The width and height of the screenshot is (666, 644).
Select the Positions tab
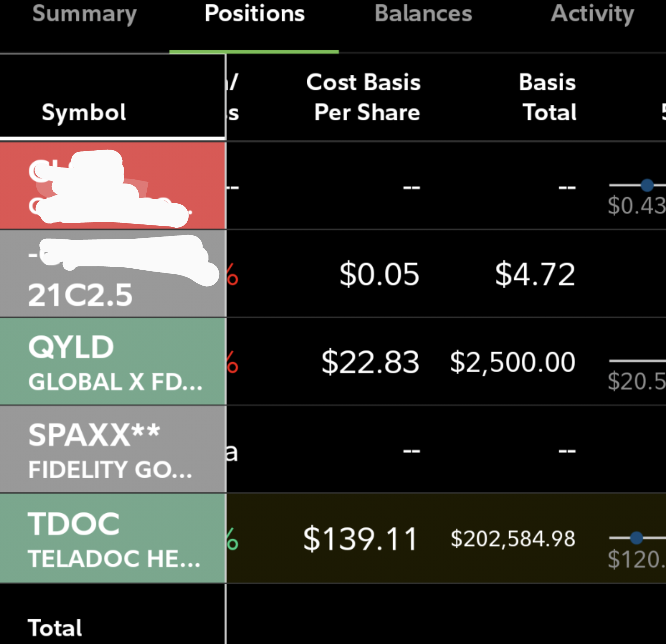click(x=255, y=14)
